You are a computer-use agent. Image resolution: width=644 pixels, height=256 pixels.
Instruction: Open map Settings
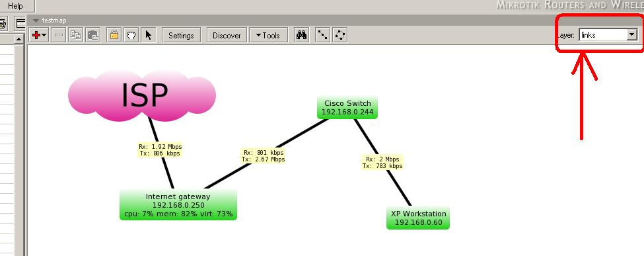pyautogui.click(x=181, y=36)
